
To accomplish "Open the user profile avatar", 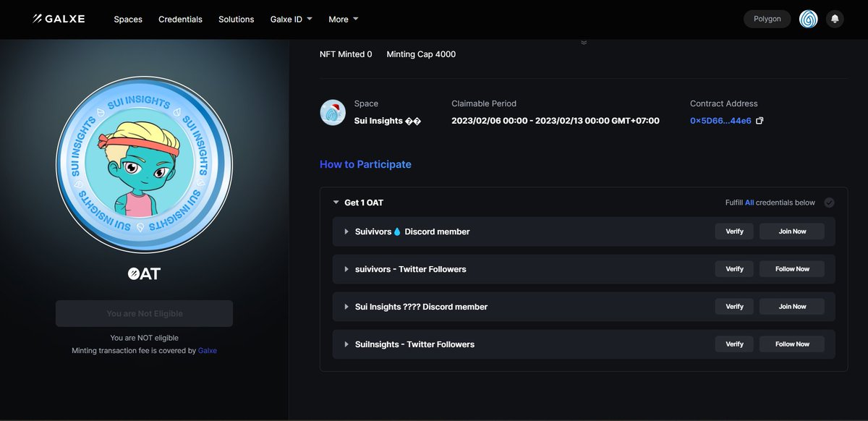I will [808, 19].
